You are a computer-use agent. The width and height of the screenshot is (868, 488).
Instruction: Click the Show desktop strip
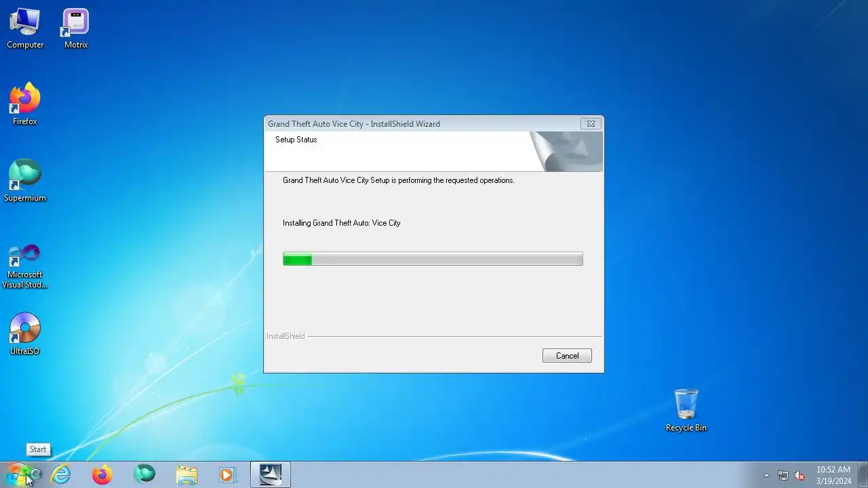click(863, 474)
